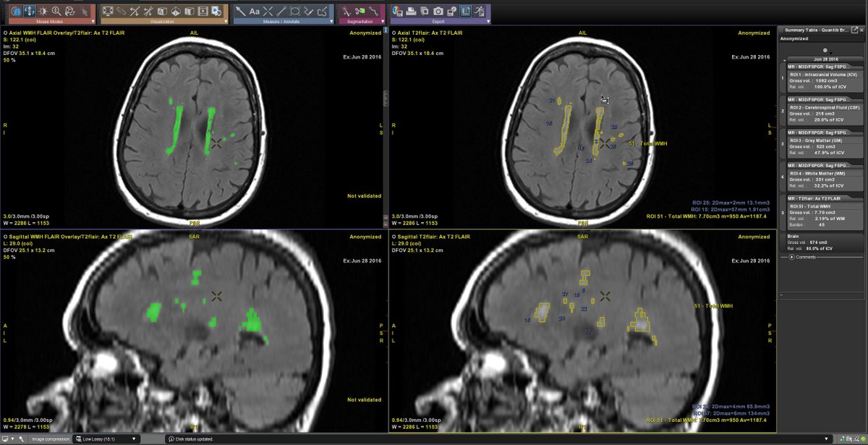Pop out the Summary Table panel
The height and width of the screenshot is (445, 868).
pyautogui.click(x=854, y=30)
